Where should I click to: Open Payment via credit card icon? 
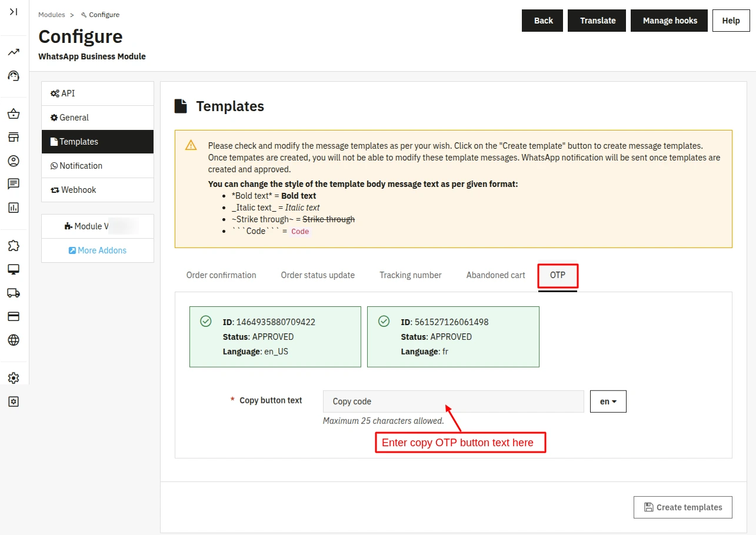coord(14,316)
